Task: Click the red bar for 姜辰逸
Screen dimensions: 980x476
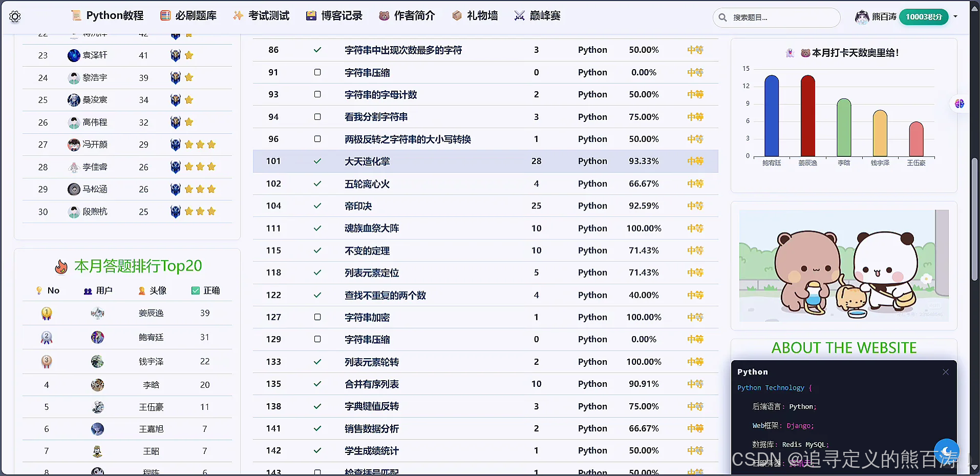Action: point(808,116)
